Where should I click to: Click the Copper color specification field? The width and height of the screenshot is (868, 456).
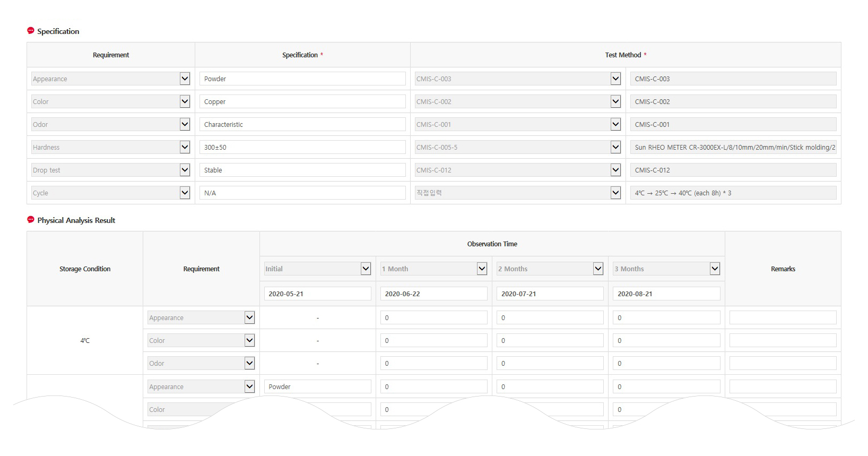click(x=302, y=101)
